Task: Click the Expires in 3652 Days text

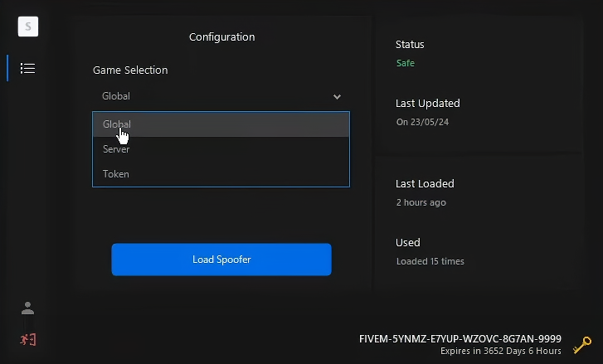Action: [501, 352]
